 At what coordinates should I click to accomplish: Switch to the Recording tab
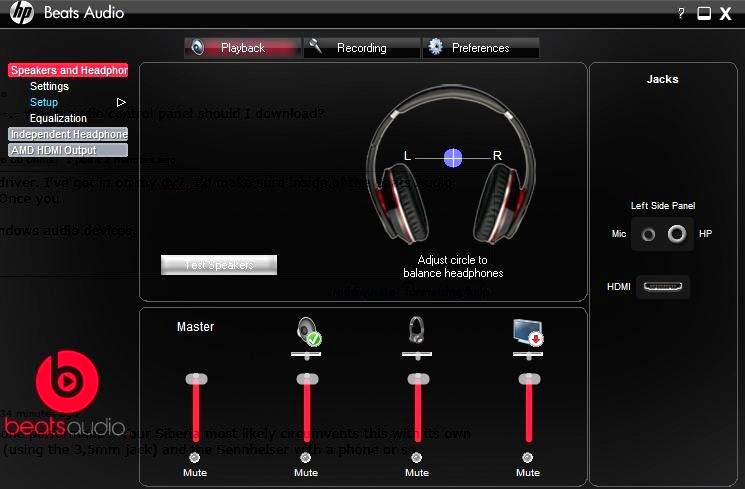coord(362,48)
